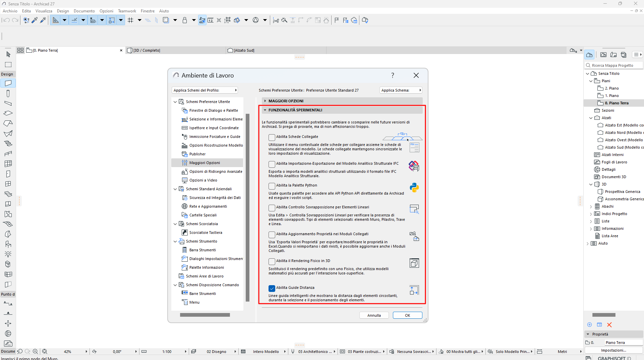This screenshot has height=360, width=644.
Task: Collapse Schemi Preferenze Utente tree node
Action: (x=175, y=102)
